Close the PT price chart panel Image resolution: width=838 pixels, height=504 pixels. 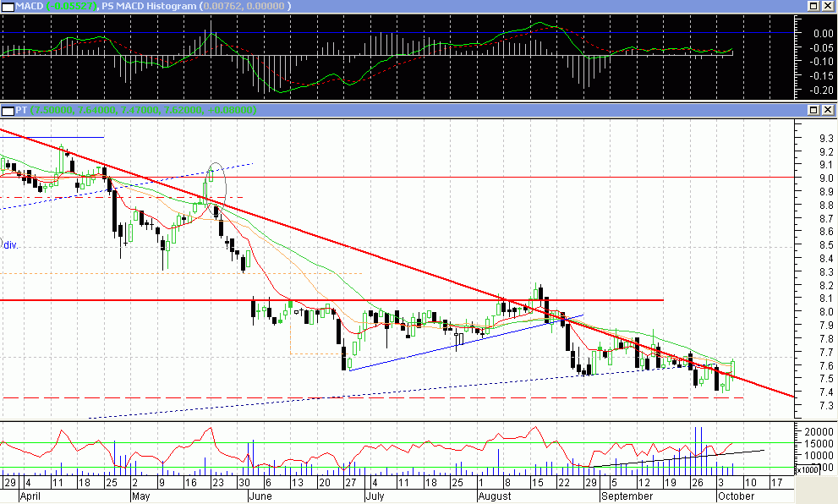click(x=827, y=110)
